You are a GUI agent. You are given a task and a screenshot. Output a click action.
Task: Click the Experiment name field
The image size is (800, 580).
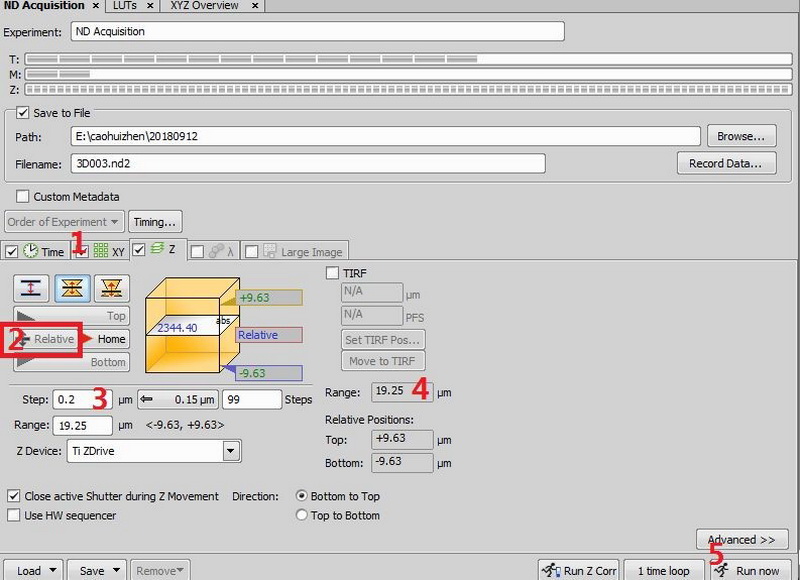click(318, 31)
